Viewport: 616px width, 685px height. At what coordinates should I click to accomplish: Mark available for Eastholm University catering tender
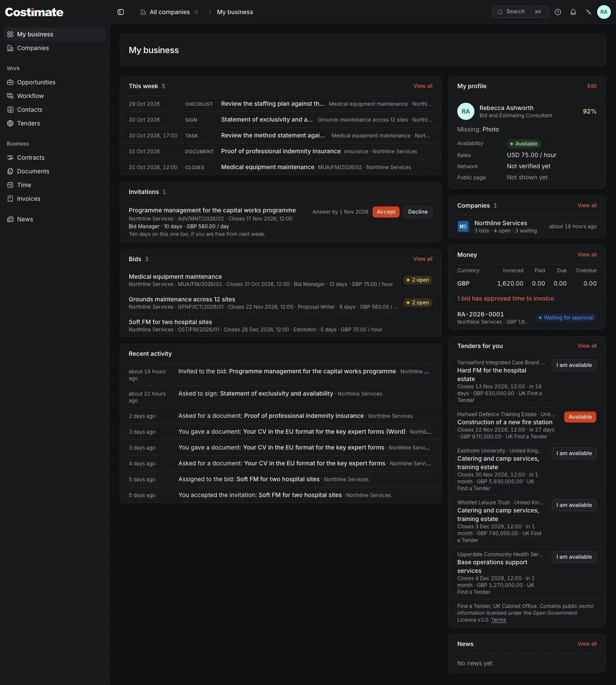pyautogui.click(x=574, y=453)
